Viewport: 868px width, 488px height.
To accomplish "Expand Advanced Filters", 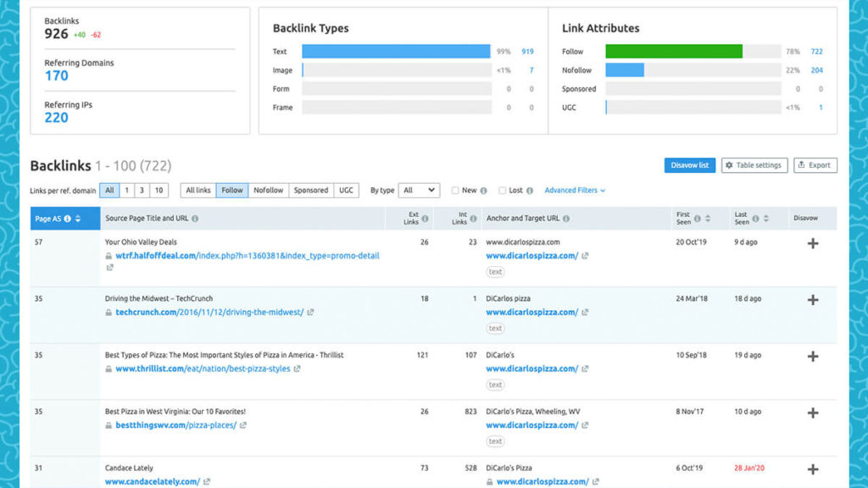I will coord(575,191).
